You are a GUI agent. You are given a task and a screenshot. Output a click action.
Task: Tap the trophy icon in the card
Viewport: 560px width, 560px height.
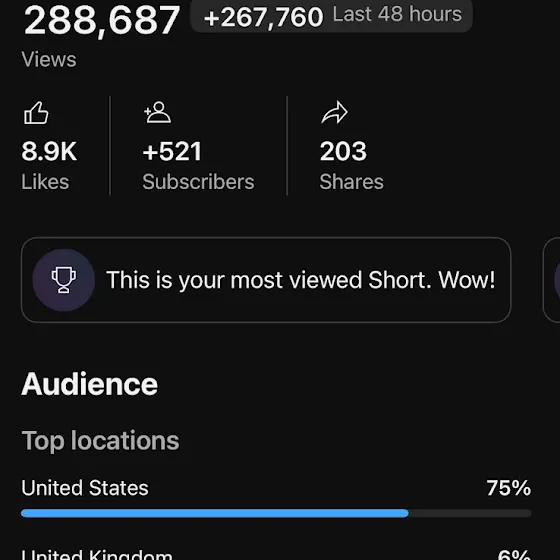tap(64, 280)
